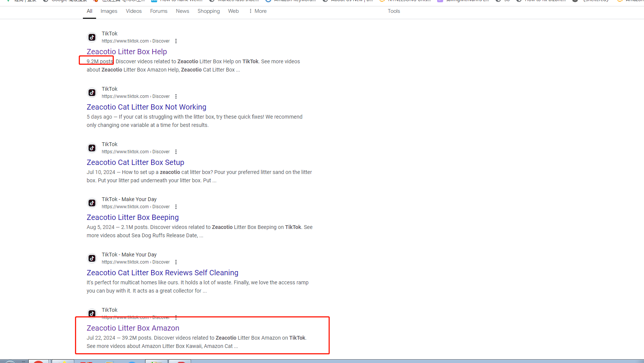Click tiktok.com URL above Litter Box Not Working

pos(136,96)
